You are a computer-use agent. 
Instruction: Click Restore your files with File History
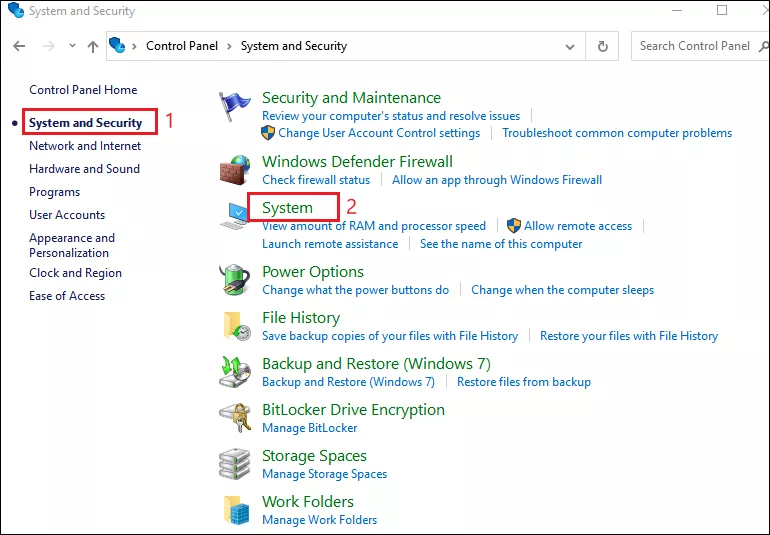click(x=629, y=336)
